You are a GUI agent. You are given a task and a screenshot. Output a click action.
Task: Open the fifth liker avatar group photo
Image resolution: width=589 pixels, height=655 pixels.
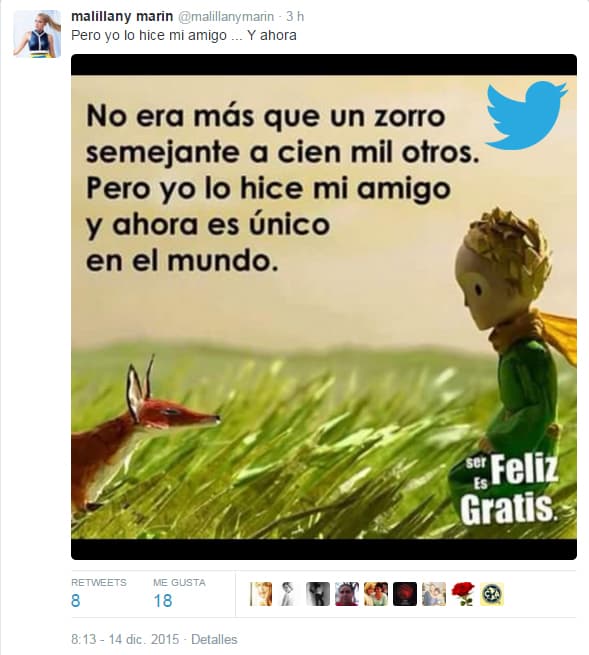coord(376,594)
